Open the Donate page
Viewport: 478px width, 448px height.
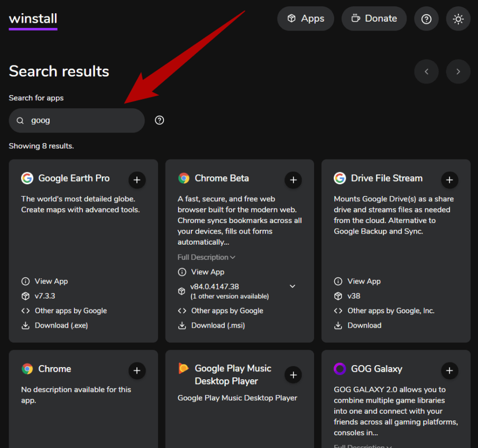(x=374, y=18)
